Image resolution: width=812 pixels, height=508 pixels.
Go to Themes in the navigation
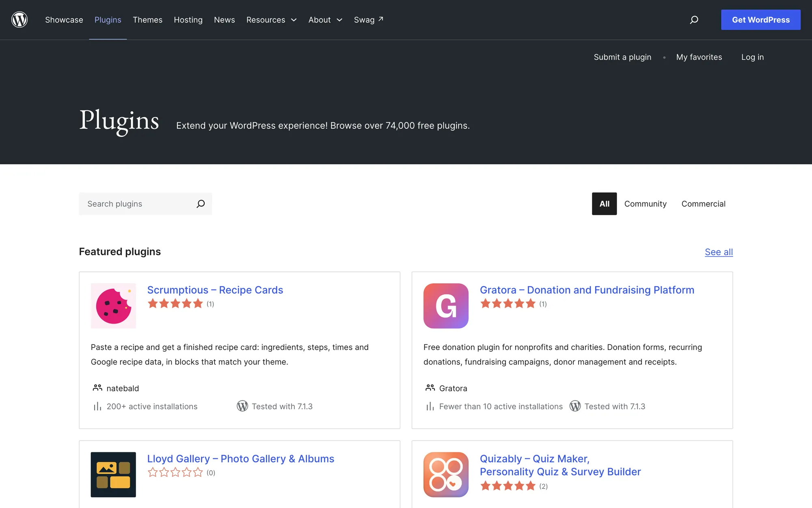point(147,20)
